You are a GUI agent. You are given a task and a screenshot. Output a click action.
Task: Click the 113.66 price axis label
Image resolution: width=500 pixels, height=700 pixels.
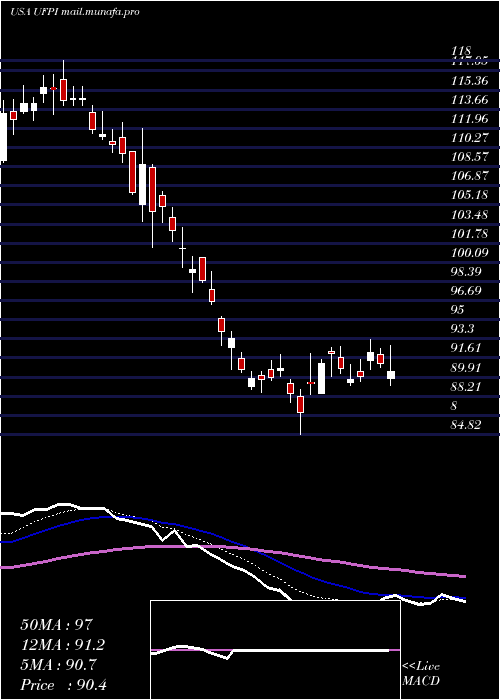tap(469, 100)
